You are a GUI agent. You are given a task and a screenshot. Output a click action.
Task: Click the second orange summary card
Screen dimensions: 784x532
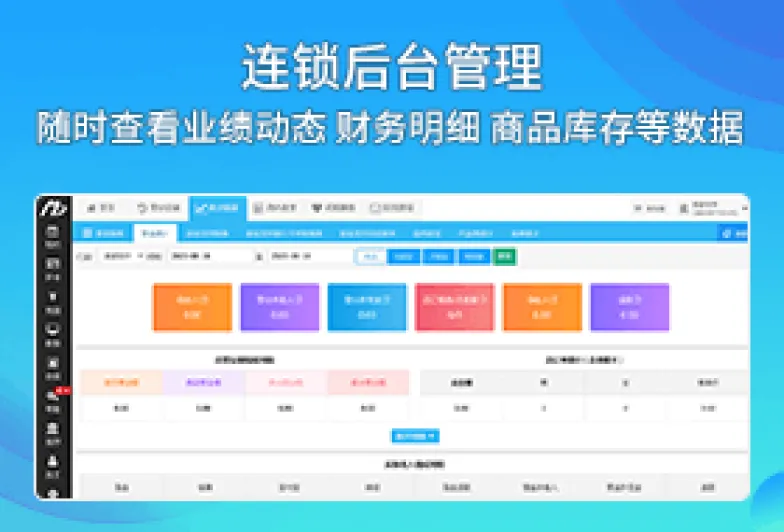pos(542,307)
